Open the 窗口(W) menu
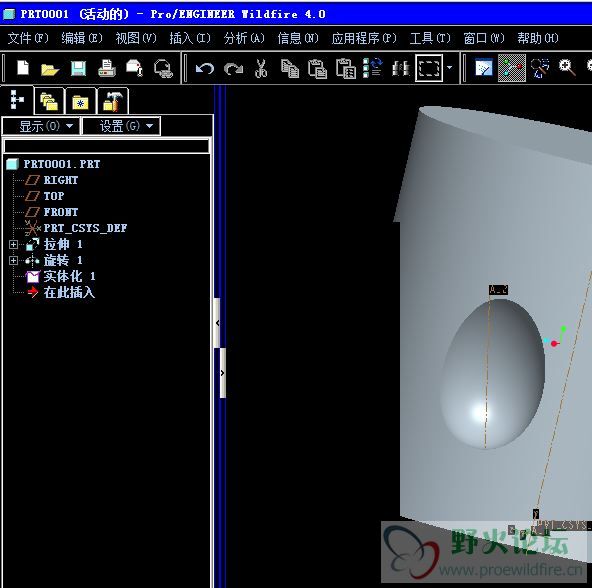Screen dimensions: 592x588 pos(484,38)
